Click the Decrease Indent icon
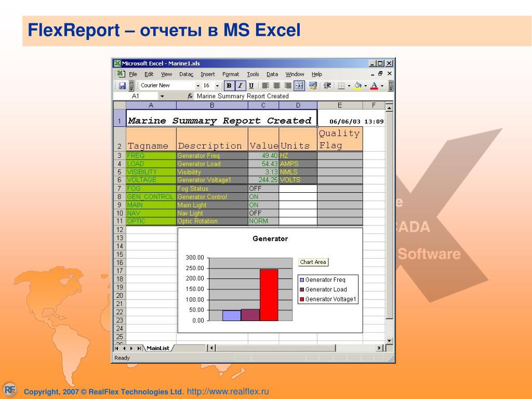This screenshot has height=399, width=532. 327,86
